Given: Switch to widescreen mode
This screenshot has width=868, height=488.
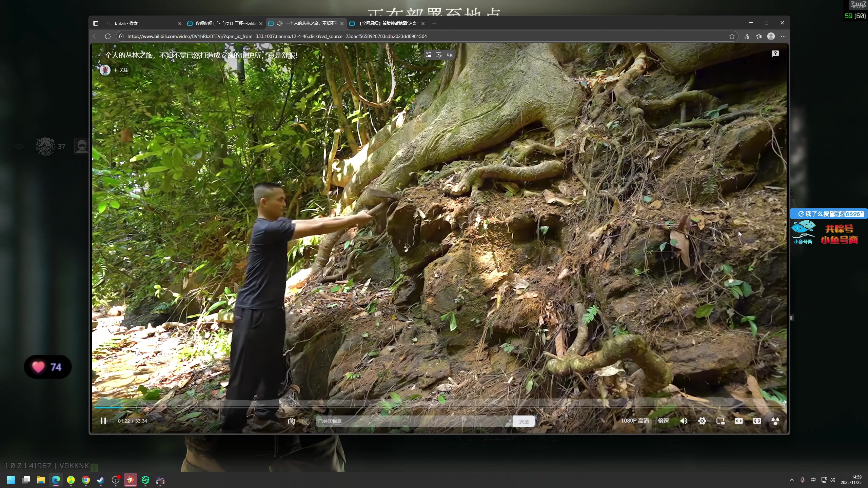Looking at the screenshot, I should (738, 421).
